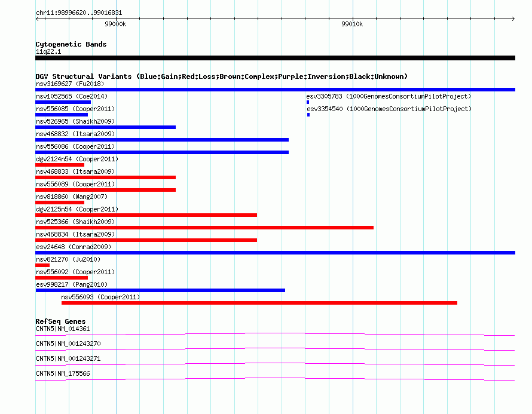Select blue bar of esv24648

click(x=275, y=253)
